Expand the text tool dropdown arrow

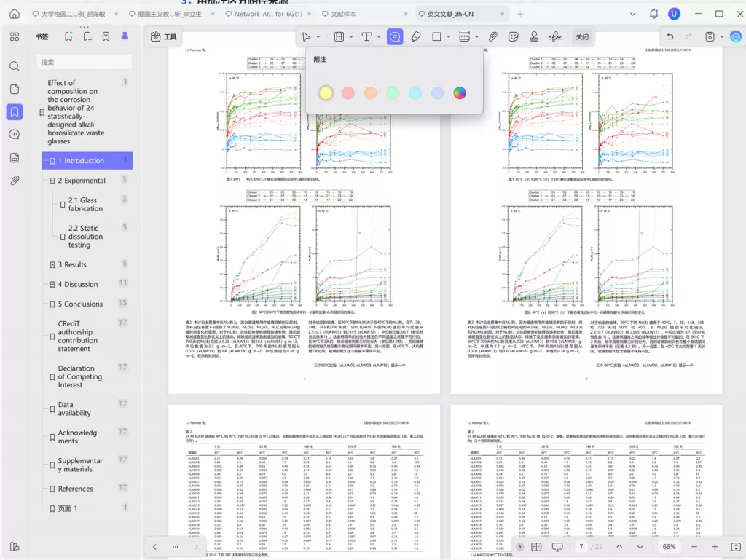coord(379,37)
